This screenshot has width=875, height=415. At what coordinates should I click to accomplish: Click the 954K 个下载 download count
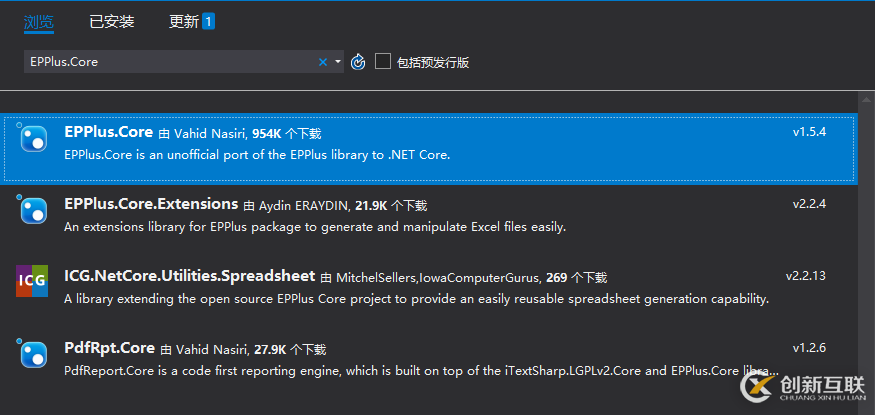coord(287,133)
